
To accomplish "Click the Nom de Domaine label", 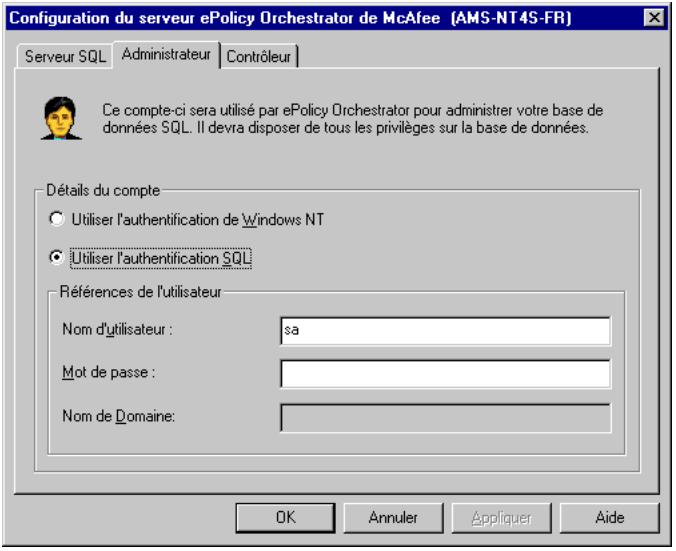I will click(119, 416).
